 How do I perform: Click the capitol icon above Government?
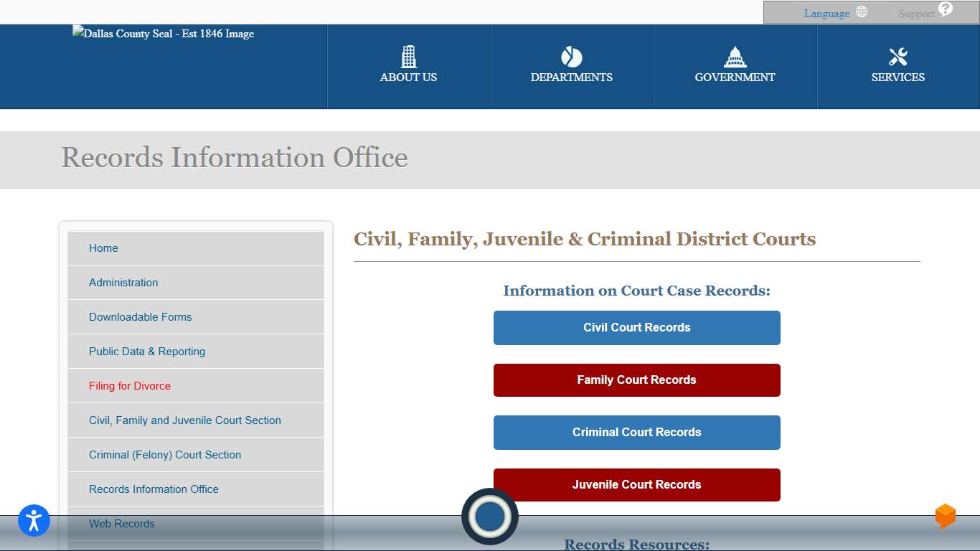735,55
